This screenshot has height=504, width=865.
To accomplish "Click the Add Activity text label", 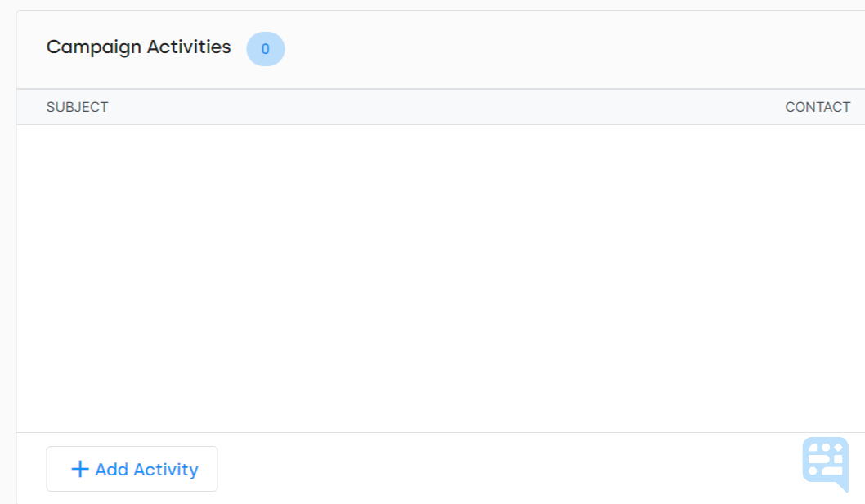I will click(x=146, y=470).
